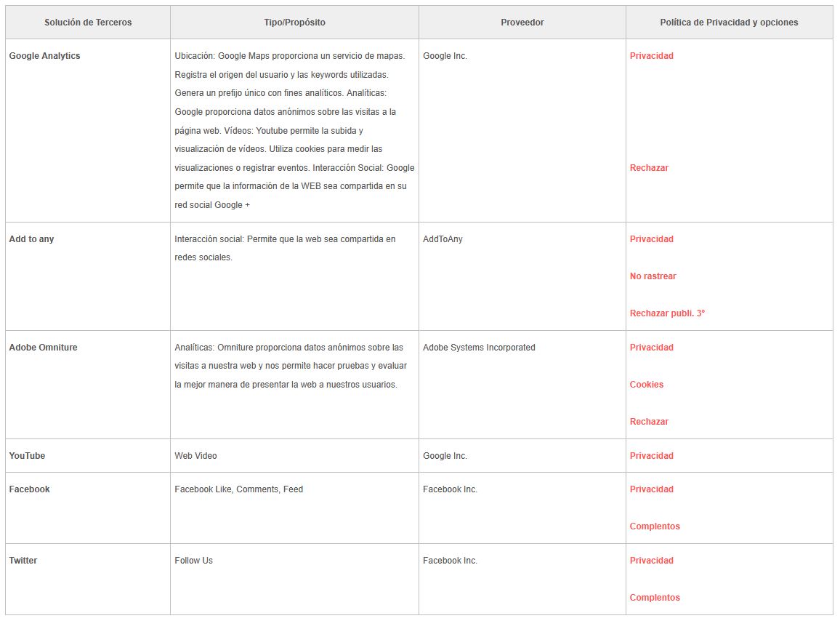Open Privacidad link for Adobe Omniture

pyautogui.click(x=651, y=348)
